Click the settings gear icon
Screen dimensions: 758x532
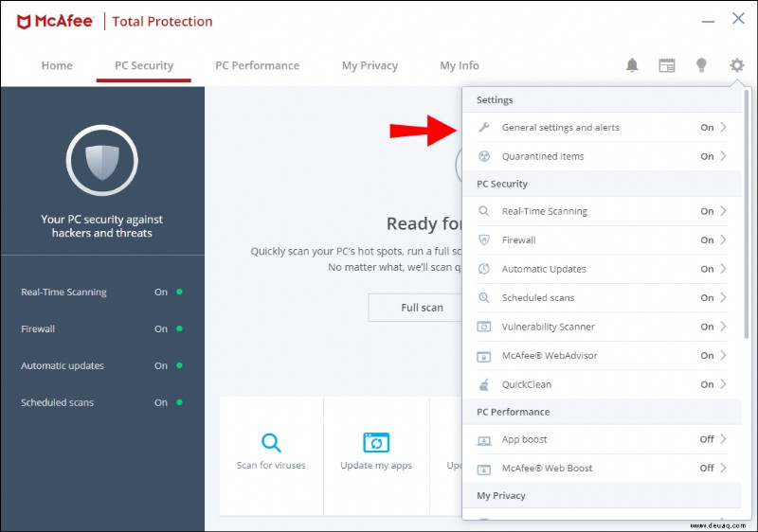(x=737, y=65)
